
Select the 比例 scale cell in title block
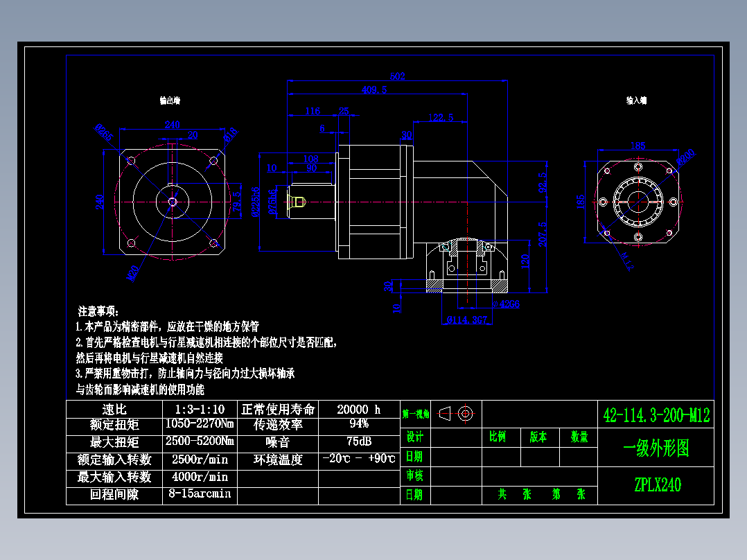pos(498,437)
